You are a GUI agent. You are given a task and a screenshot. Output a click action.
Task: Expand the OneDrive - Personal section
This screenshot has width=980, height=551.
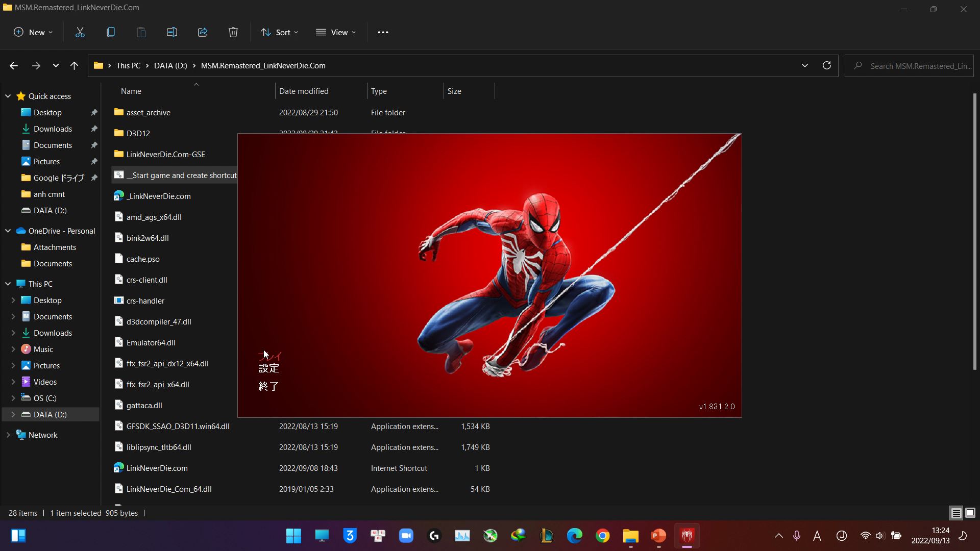pos(8,231)
